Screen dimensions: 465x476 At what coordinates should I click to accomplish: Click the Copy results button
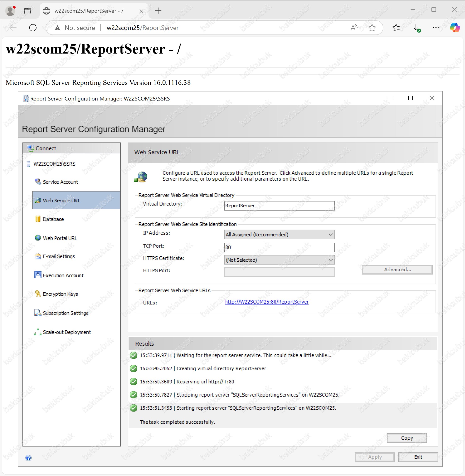click(407, 438)
